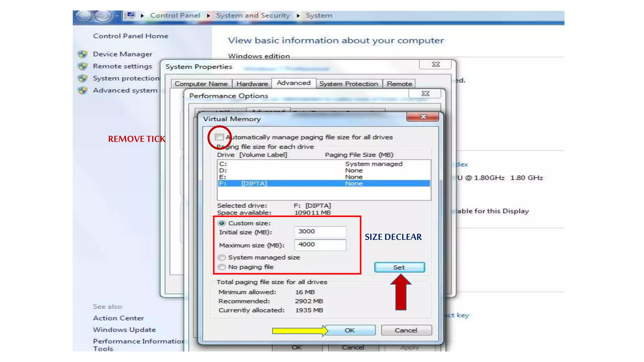Open Action Center link
This screenshot has width=644, height=362.
(118, 318)
